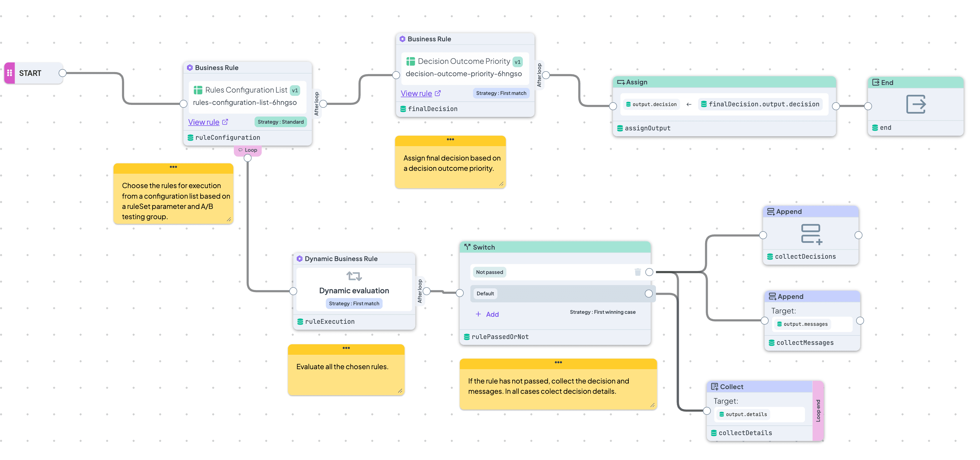This screenshot has height=460, width=980.
Task: Click Decision Outcome Strategy : First match badge
Action: 501,93
